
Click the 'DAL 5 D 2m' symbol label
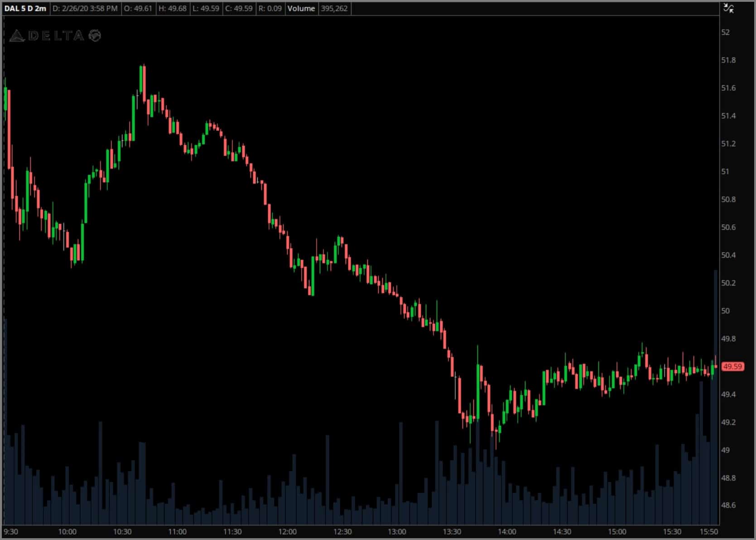25,9
